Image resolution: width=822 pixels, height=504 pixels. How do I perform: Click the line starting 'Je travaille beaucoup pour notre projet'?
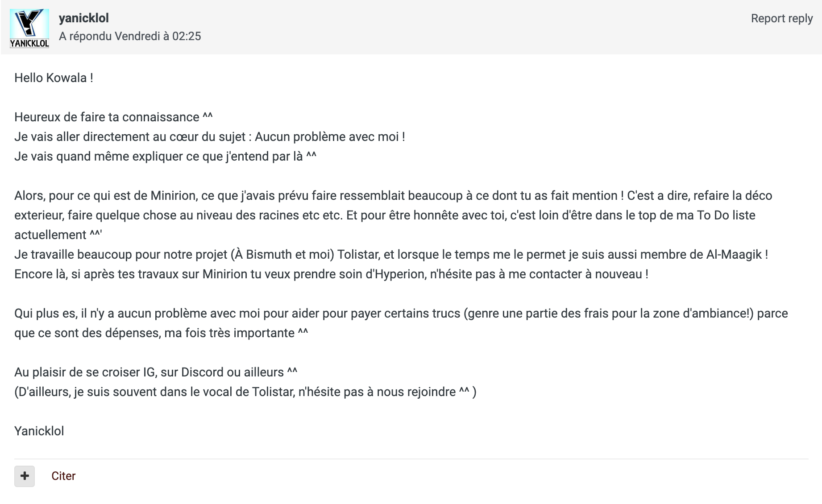(x=391, y=255)
